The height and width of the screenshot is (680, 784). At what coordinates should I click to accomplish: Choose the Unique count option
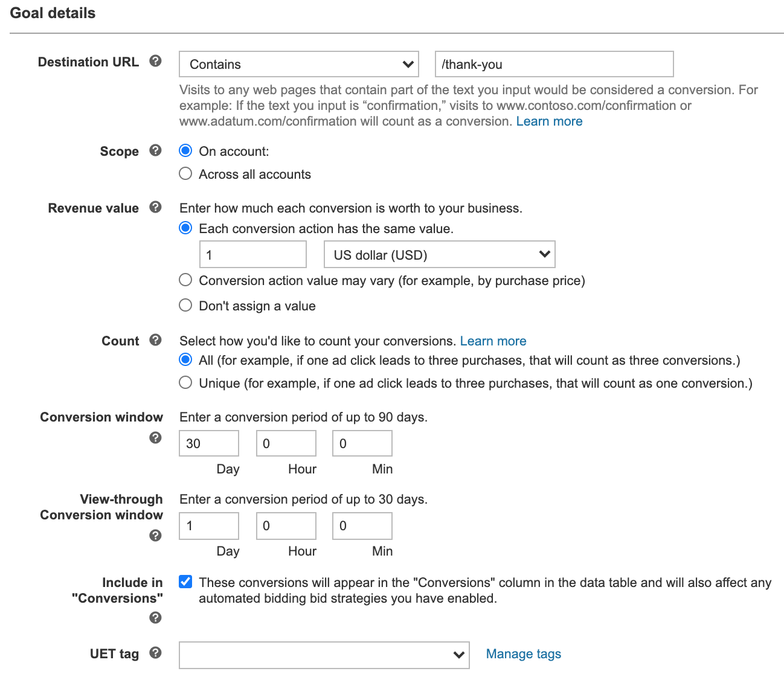tap(185, 383)
